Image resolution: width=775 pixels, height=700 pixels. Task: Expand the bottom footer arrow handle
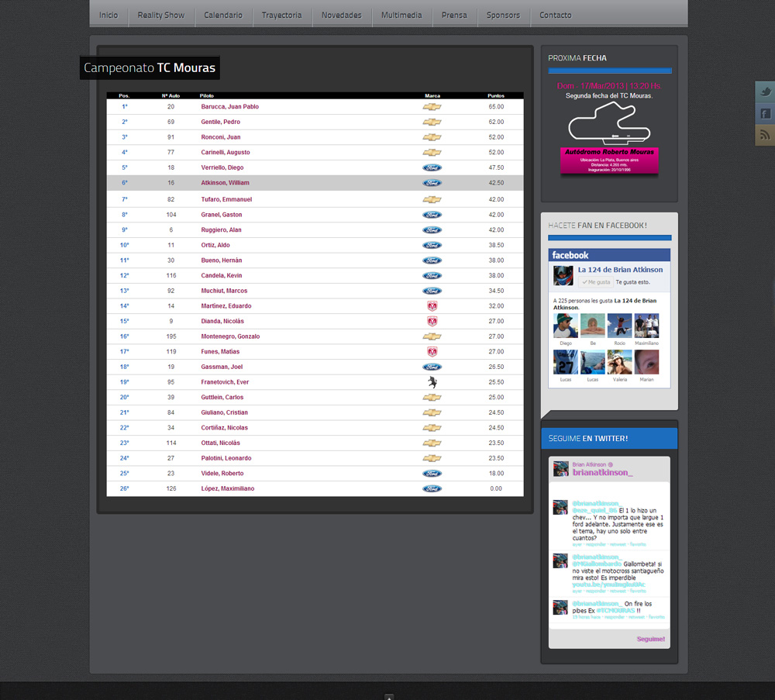pyautogui.click(x=389, y=696)
